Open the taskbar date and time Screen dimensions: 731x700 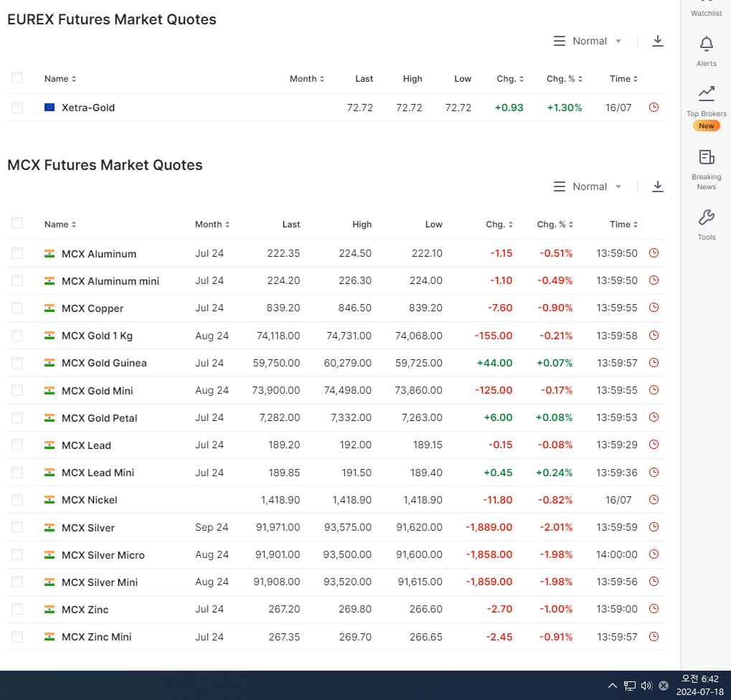[x=699, y=685]
